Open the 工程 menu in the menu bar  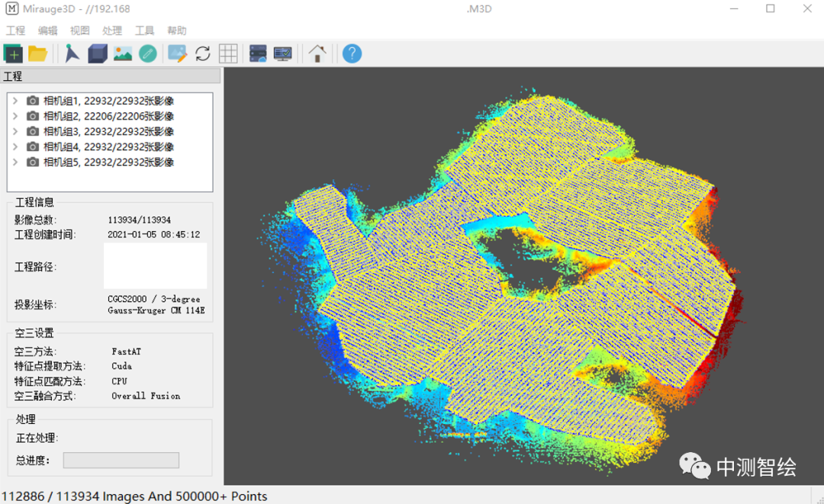click(x=15, y=30)
